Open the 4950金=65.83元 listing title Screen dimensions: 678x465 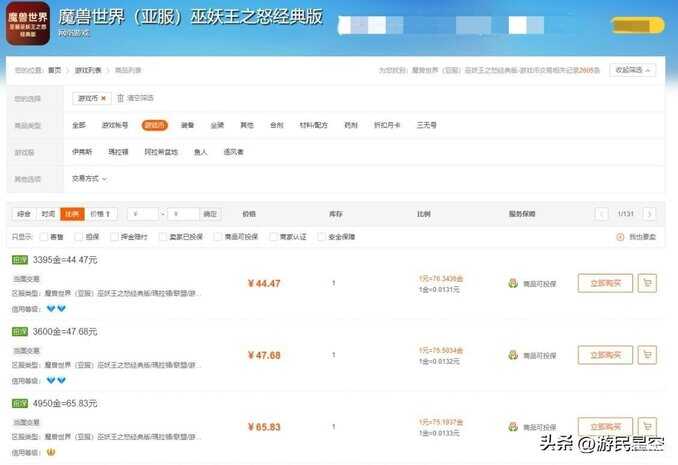(65, 404)
